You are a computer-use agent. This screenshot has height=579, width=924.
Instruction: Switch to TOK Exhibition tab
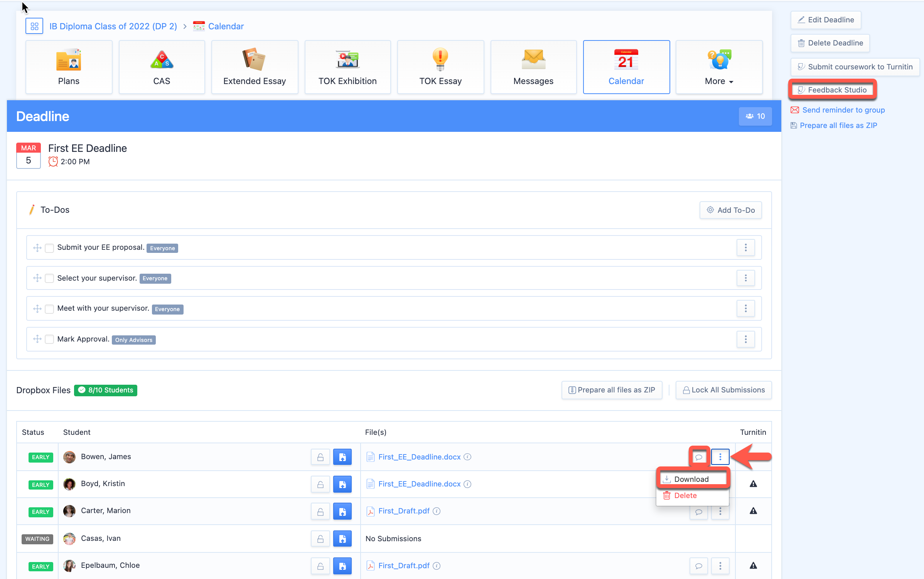(347, 67)
